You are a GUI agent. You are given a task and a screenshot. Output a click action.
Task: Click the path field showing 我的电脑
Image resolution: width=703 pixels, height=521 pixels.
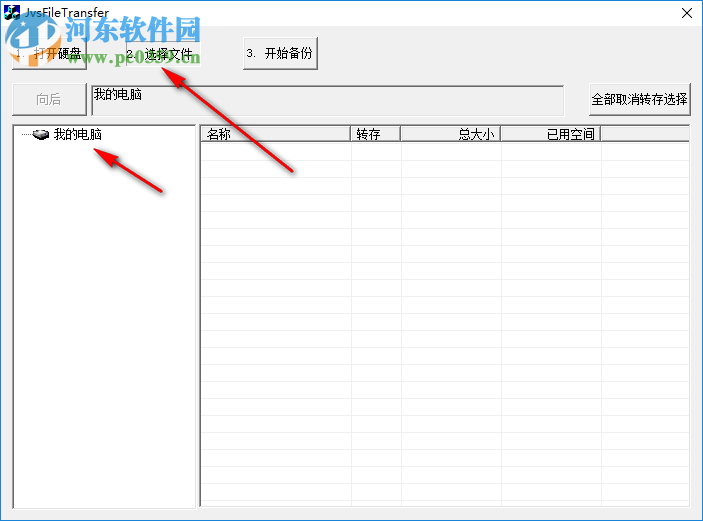(327, 100)
